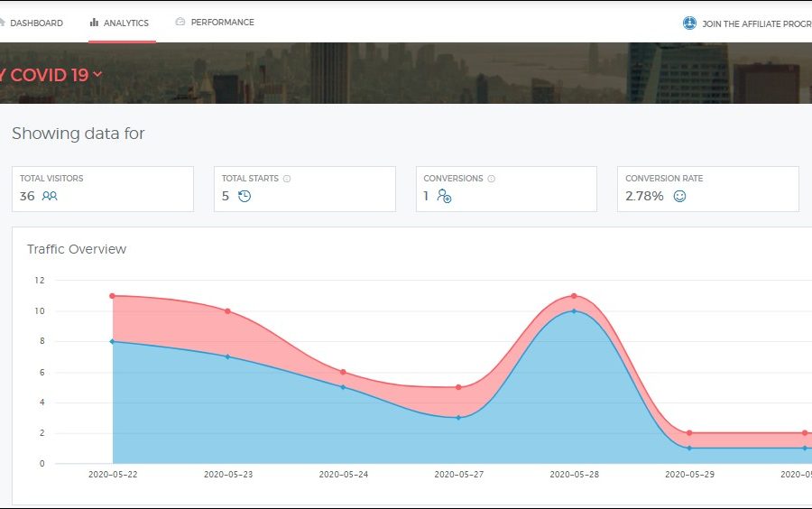812x509 pixels.
Task: Click the affiliate program globe icon
Action: (689, 23)
